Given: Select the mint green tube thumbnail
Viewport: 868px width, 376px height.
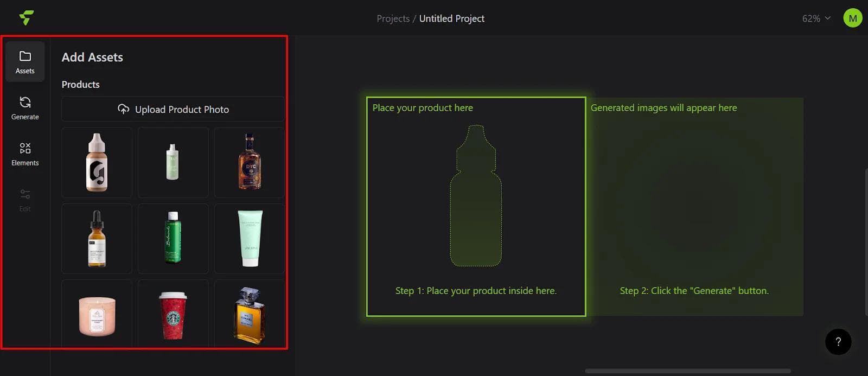Looking at the screenshot, I should (x=250, y=239).
